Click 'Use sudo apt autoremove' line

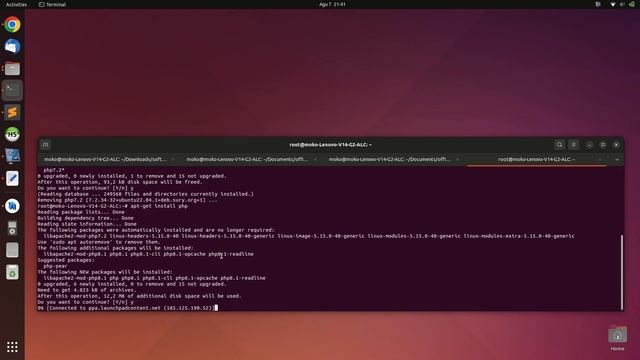point(99,242)
